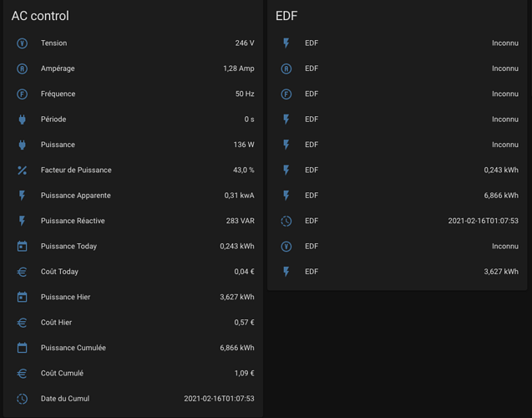Click the voltage icon next to Tension

tap(22, 43)
